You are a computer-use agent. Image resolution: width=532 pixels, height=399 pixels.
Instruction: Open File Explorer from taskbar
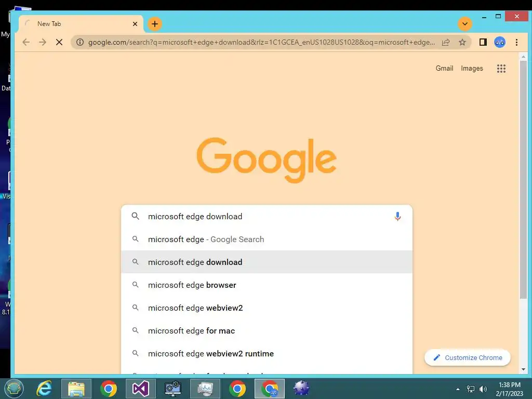click(76, 389)
